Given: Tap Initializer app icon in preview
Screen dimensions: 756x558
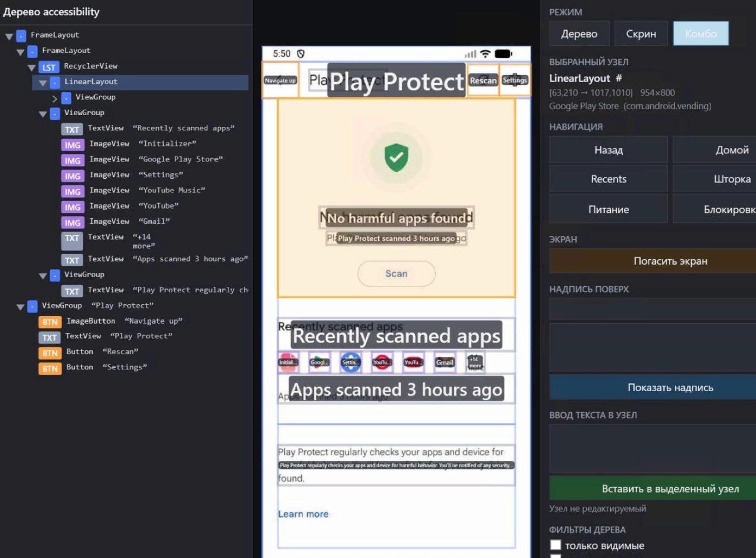Looking at the screenshot, I should (x=288, y=362).
